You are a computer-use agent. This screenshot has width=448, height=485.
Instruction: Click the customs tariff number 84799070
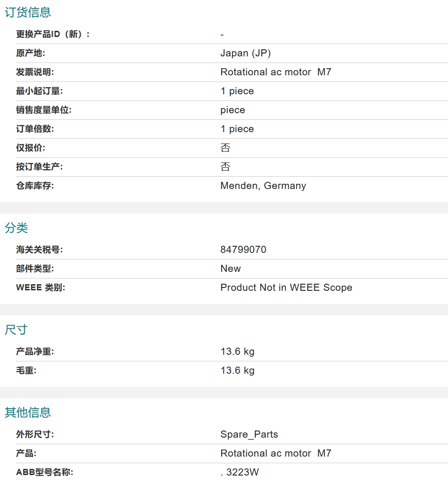tap(243, 250)
